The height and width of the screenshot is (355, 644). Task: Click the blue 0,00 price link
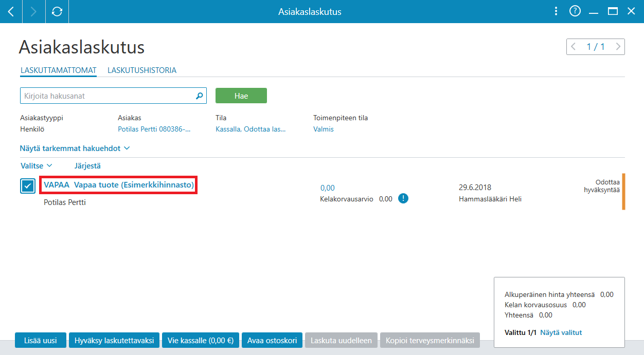tap(328, 188)
